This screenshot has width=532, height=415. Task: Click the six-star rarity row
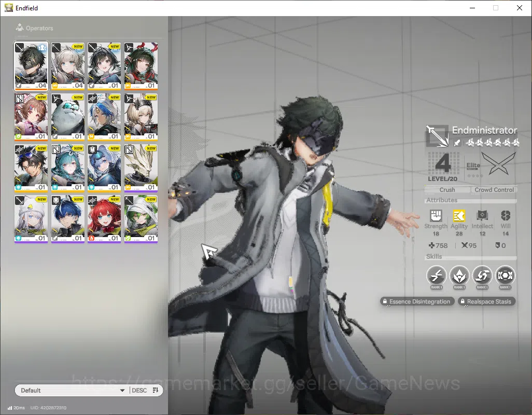tap(492, 143)
